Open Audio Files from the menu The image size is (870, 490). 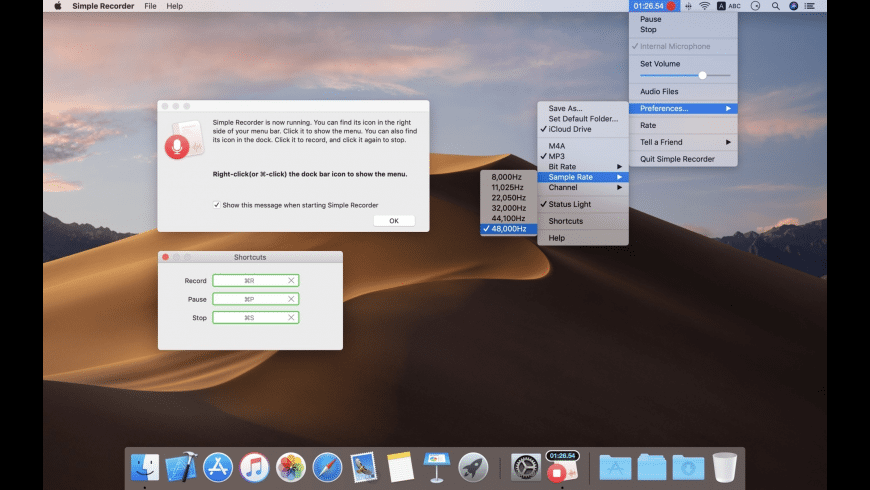click(x=683, y=92)
